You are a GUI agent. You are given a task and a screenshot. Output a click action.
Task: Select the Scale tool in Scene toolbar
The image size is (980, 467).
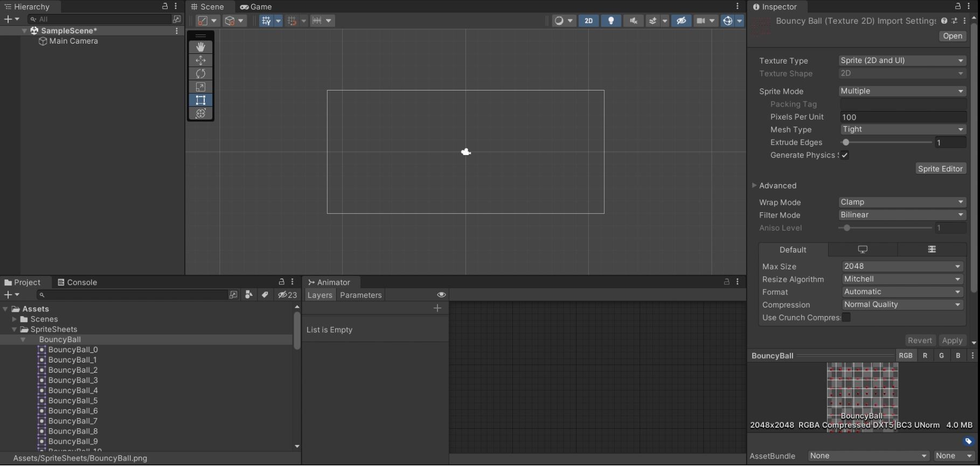coord(200,87)
